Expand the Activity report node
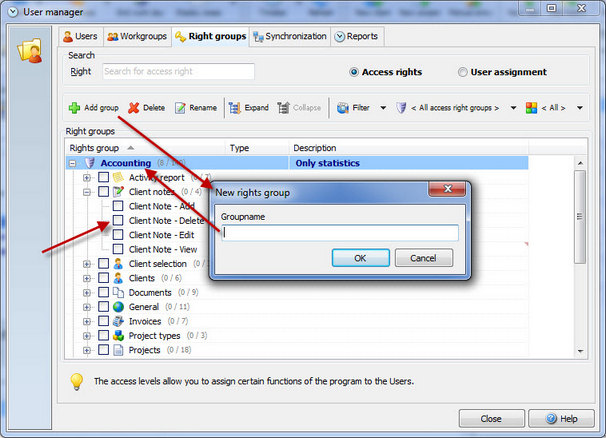Screen dimensions: 606x438 [x=87, y=178]
